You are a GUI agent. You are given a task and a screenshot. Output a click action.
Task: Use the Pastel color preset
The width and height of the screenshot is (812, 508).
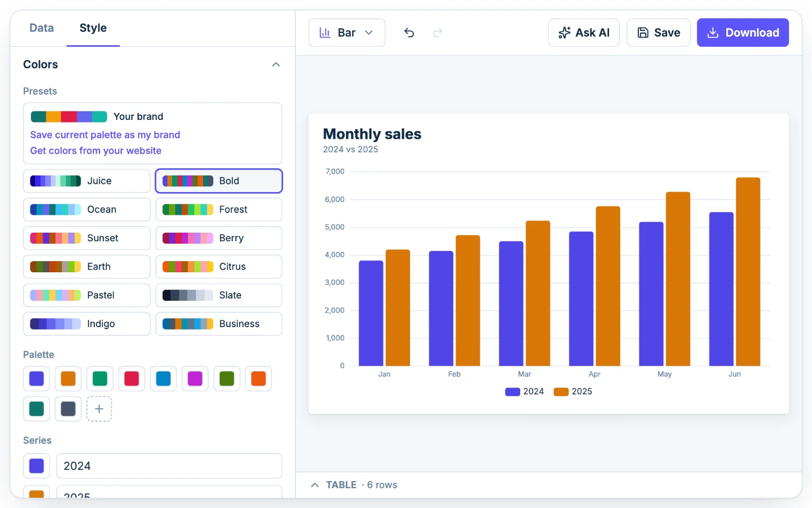87,295
